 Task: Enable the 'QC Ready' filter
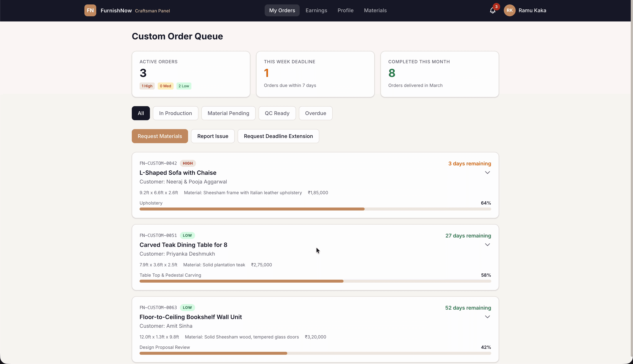277,113
